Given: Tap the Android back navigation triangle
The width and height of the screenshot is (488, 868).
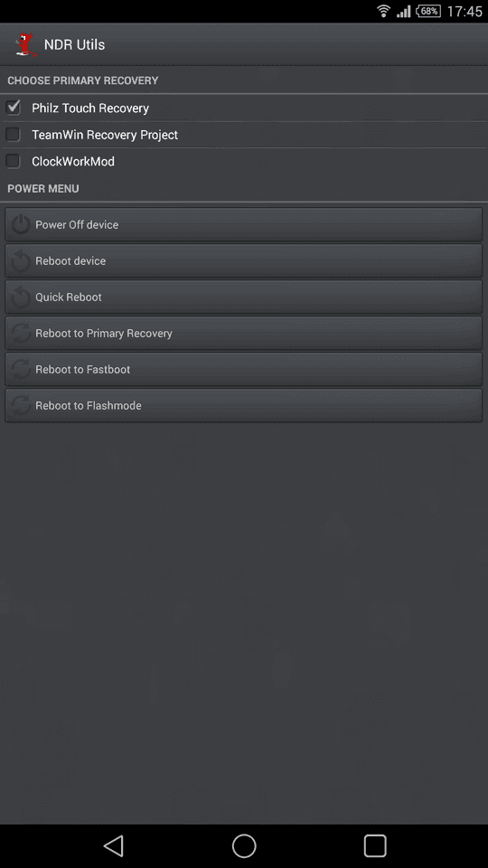Looking at the screenshot, I should click(114, 846).
